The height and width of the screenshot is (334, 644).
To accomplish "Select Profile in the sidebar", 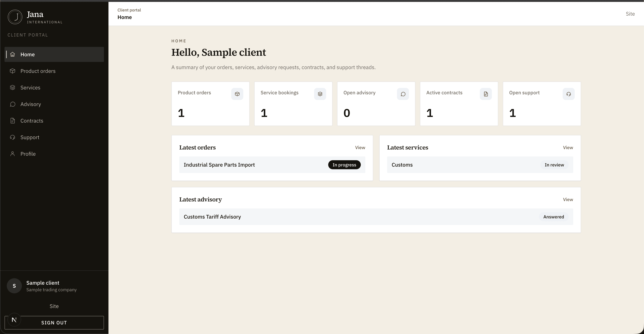I will 54,154.
